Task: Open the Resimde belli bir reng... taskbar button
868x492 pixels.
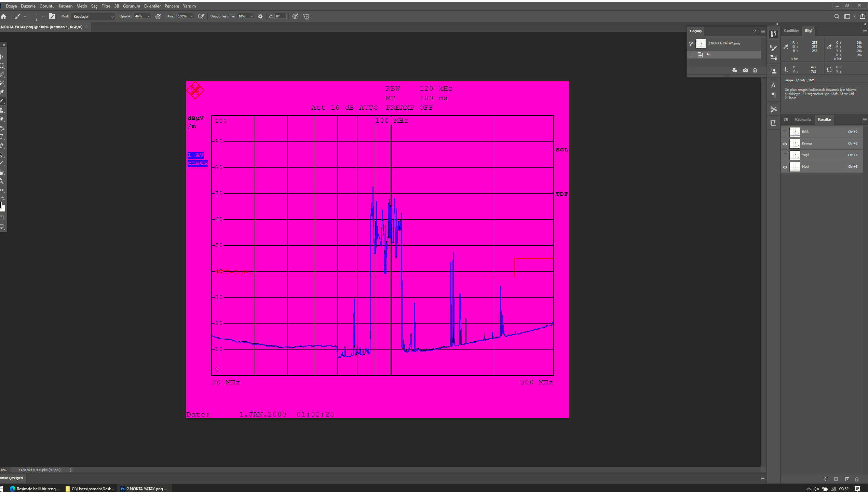Action: [35, 489]
